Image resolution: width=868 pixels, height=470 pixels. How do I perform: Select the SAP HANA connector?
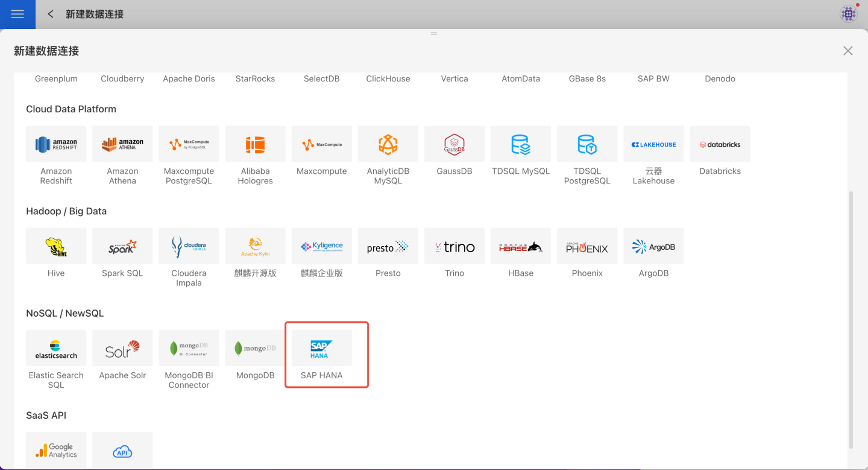[321, 348]
